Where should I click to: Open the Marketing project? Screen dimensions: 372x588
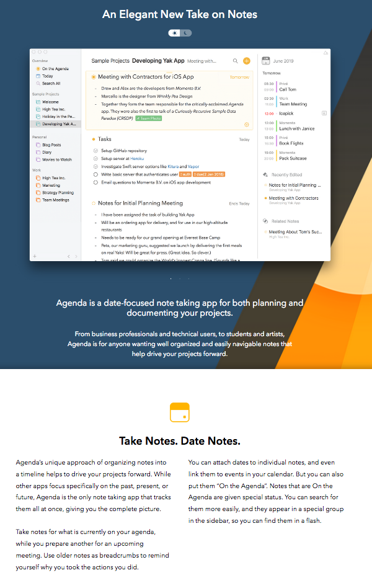(x=48, y=185)
